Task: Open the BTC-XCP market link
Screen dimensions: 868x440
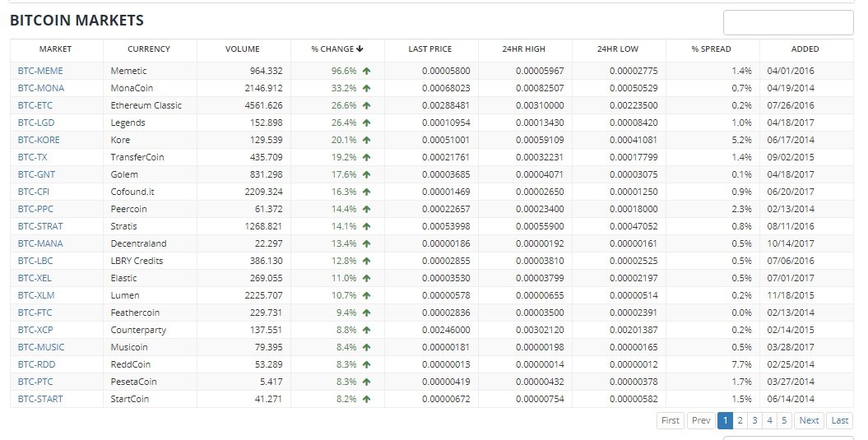Action: [35, 330]
